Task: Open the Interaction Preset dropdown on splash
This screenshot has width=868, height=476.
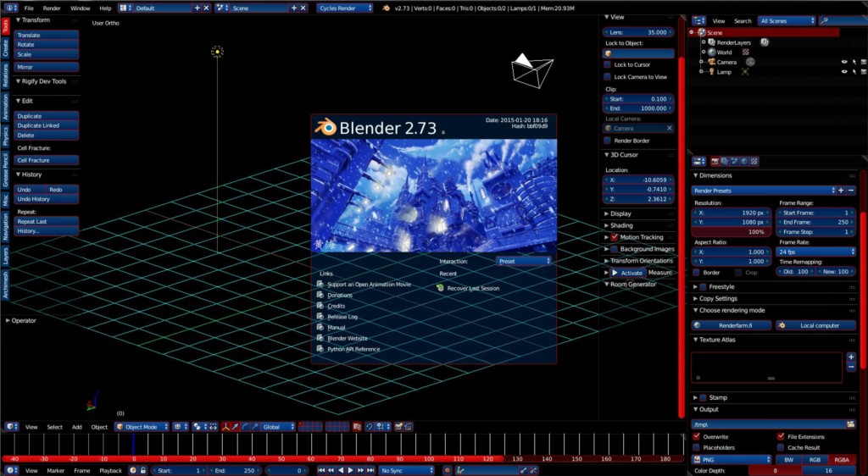Action: pyautogui.click(x=524, y=261)
